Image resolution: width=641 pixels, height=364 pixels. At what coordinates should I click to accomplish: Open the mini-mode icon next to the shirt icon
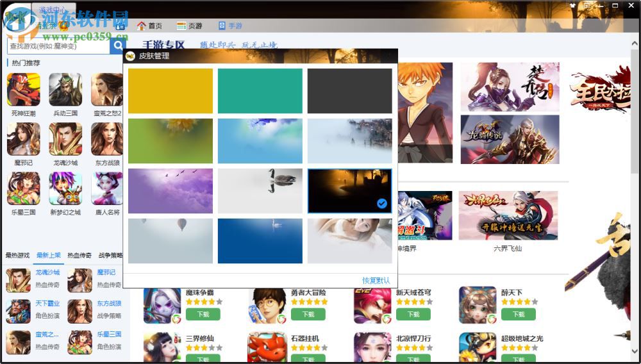[587, 5]
